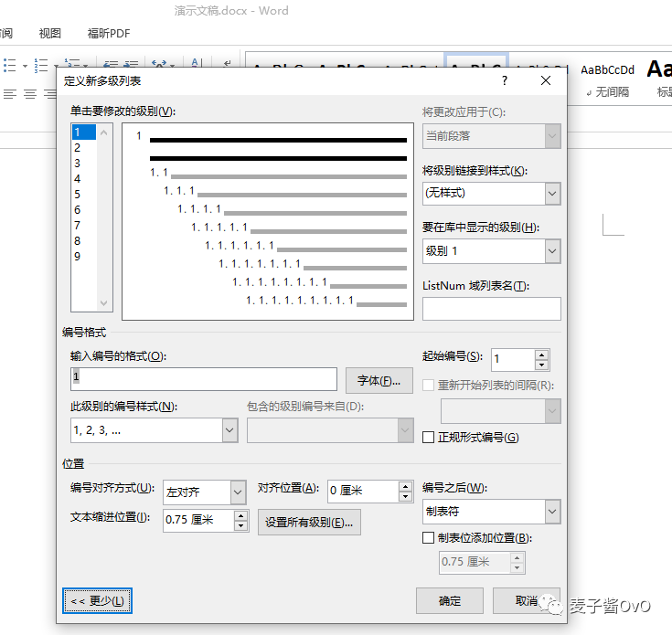
Task: Open the 视图 ribbon tab
Action: pyautogui.click(x=50, y=34)
